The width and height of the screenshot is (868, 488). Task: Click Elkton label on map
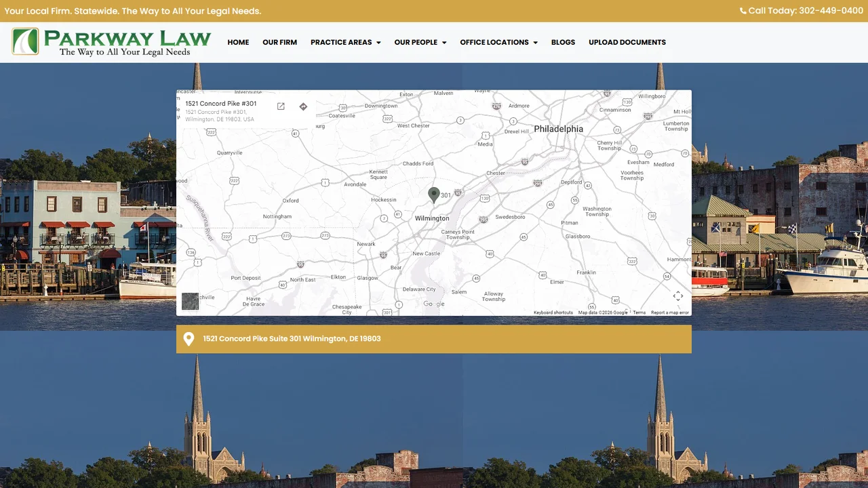(x=338, y=277)
